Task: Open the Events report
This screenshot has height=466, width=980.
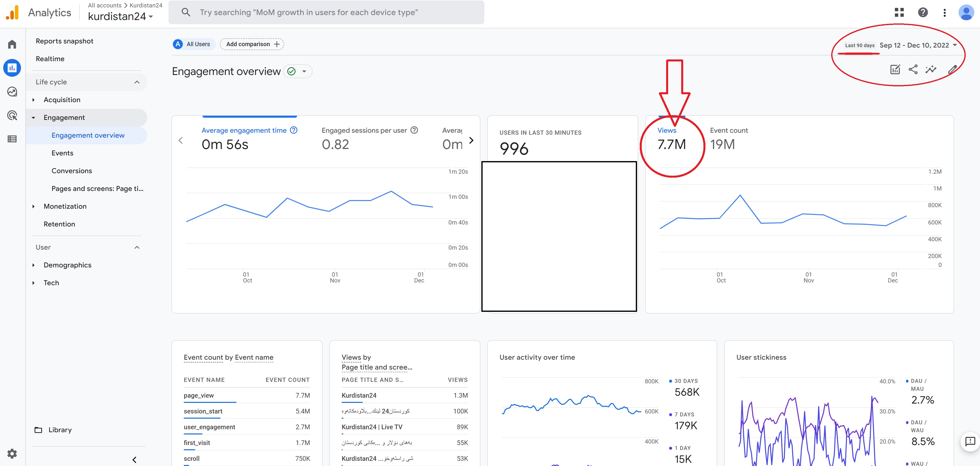Action: point(62,153)
